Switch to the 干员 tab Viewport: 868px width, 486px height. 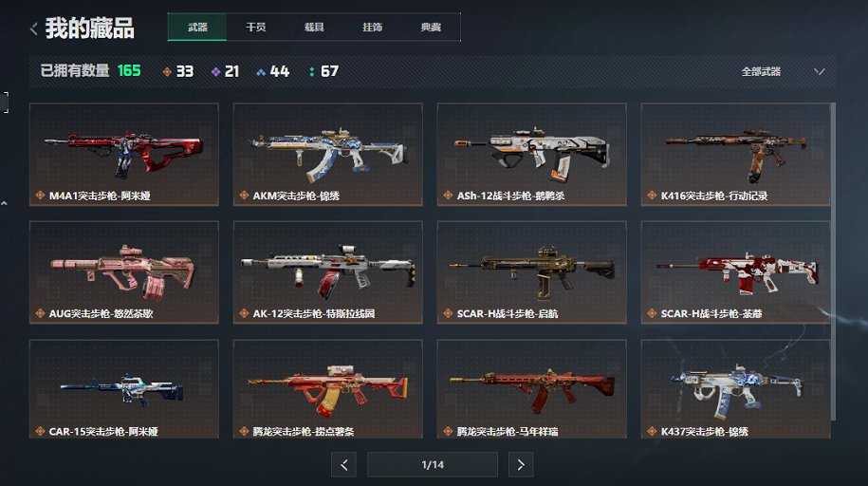point(256,28)
